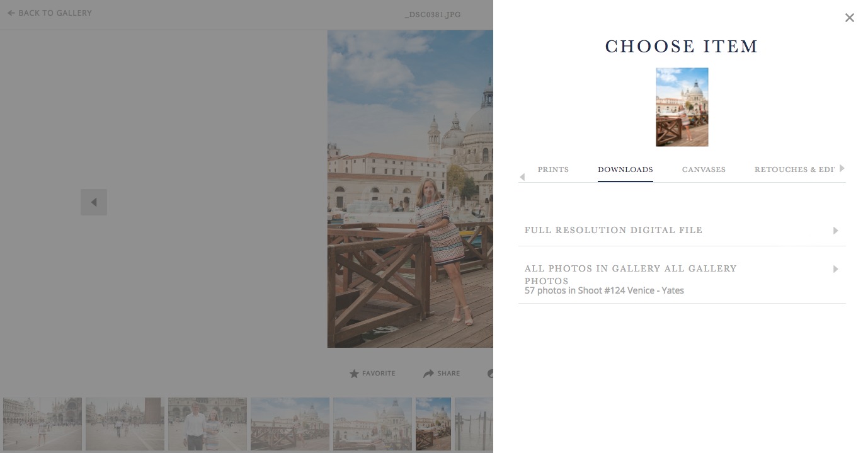This screenshot has height=453, width=868.
Task: Close the Choose Item panel
Action: tap(849, 18)
